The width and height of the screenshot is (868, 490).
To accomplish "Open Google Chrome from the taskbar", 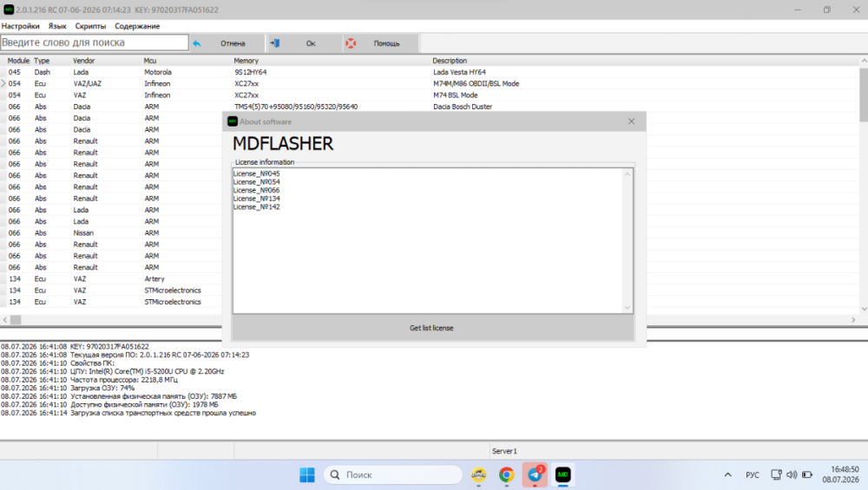I will pos(506,474).
